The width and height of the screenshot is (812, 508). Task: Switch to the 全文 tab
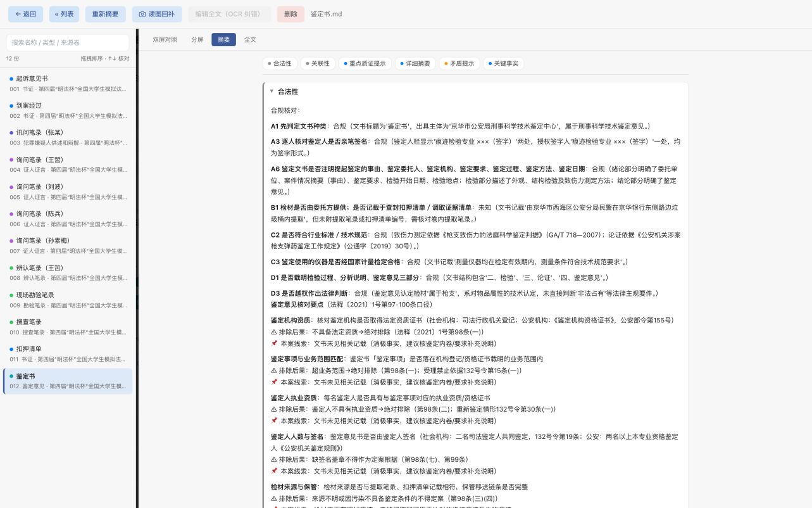pyautogui.click(x=250, y=39)
